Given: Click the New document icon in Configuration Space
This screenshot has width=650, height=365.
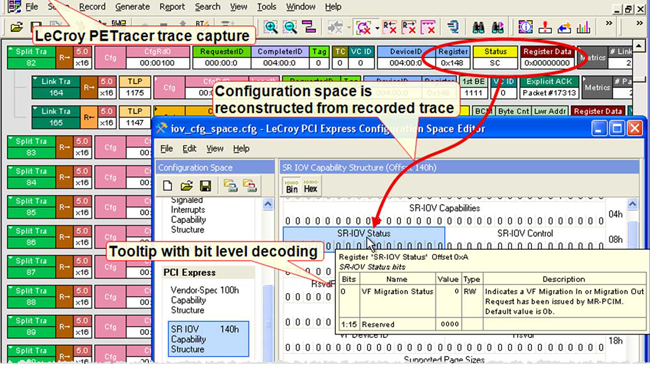Looking at the screenshot, I should (x=167, y=185).
